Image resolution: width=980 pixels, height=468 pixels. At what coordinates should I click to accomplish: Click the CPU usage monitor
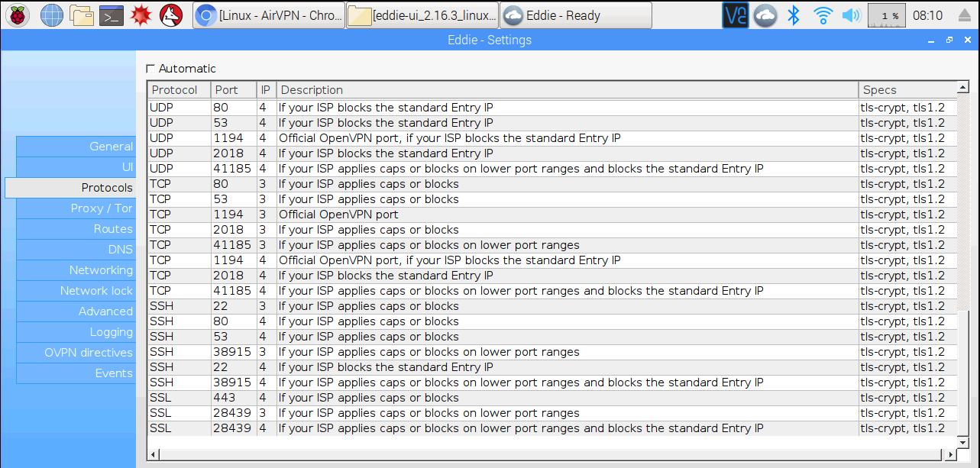886,15
